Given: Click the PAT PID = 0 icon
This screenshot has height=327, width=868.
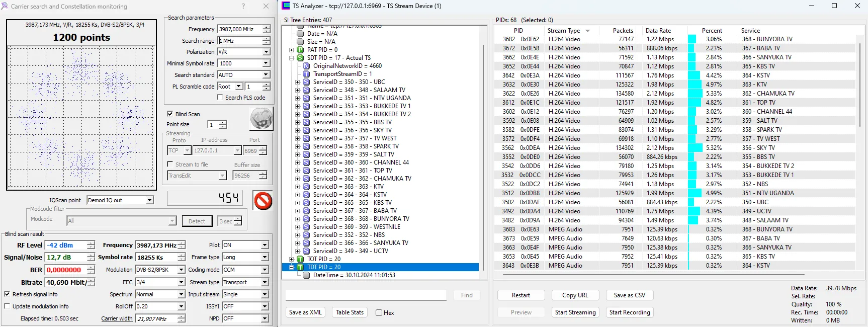Looking at the screenshot, I should tap(300, 50).
